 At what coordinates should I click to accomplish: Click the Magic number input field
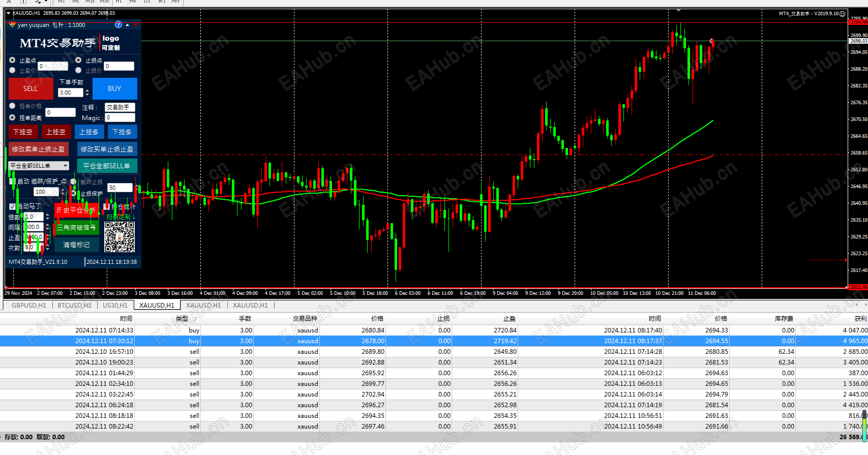point(120,117)
